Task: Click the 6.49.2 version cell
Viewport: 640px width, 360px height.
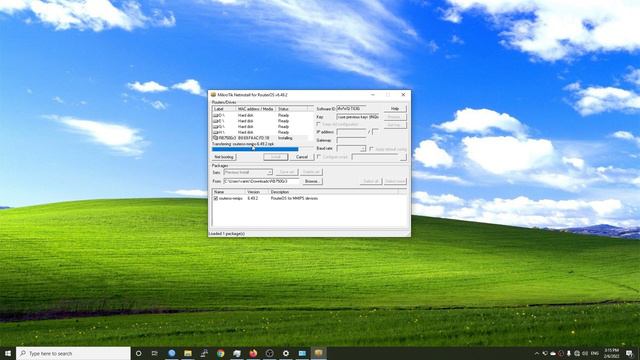Action: point(253,198)
